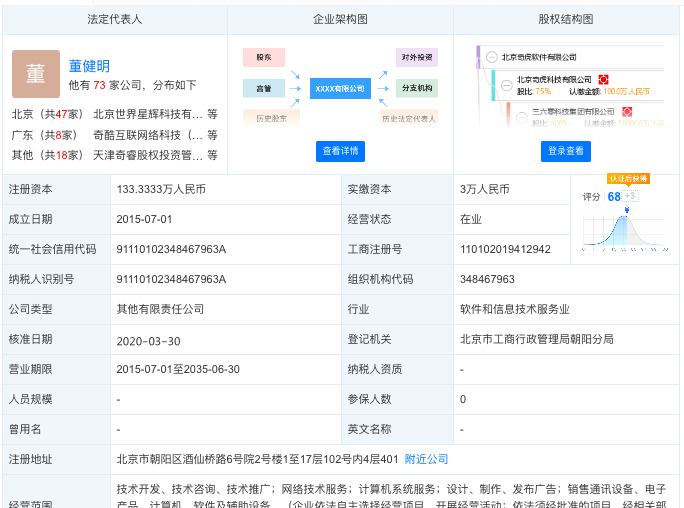Screen dimensions: 684x508
Task: Click the +3 score bonus tag
Action: (631, 196)
